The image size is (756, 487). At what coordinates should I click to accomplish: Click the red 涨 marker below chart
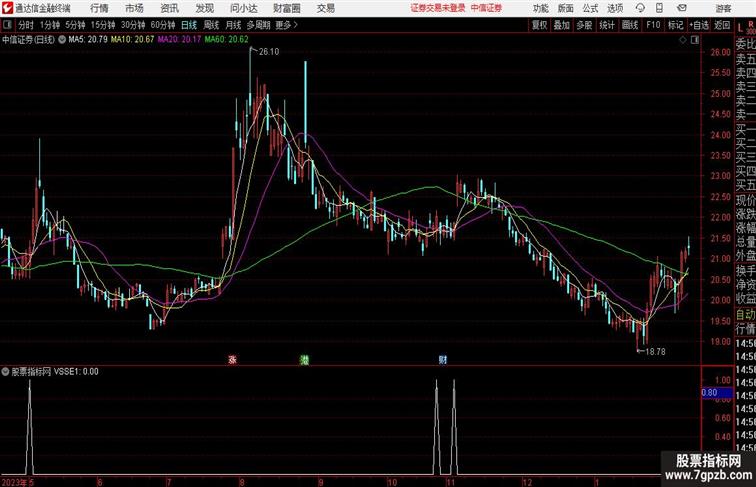click(x=232, y=358)
